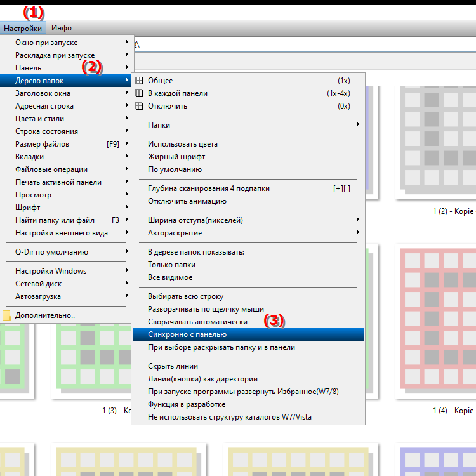This screenshot has width=476, height=476.
Task: Select Всё видимое option
Action: pos(248,277)
